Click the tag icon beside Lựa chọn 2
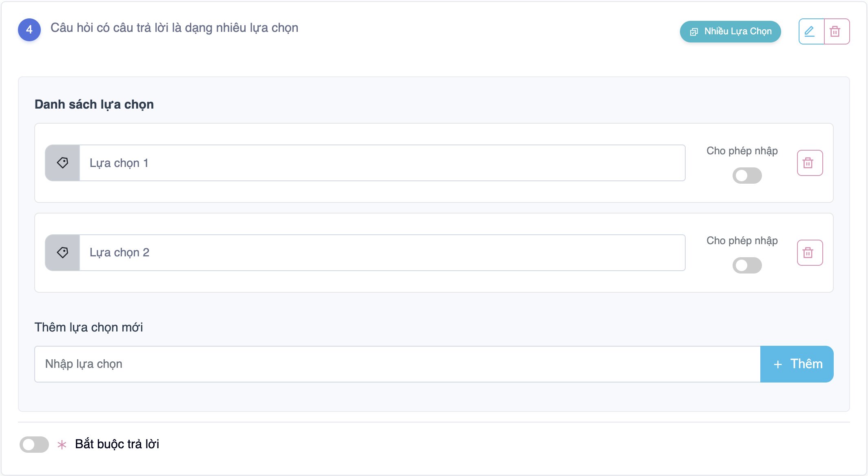 pyautogui.click(x=62, y=253)
